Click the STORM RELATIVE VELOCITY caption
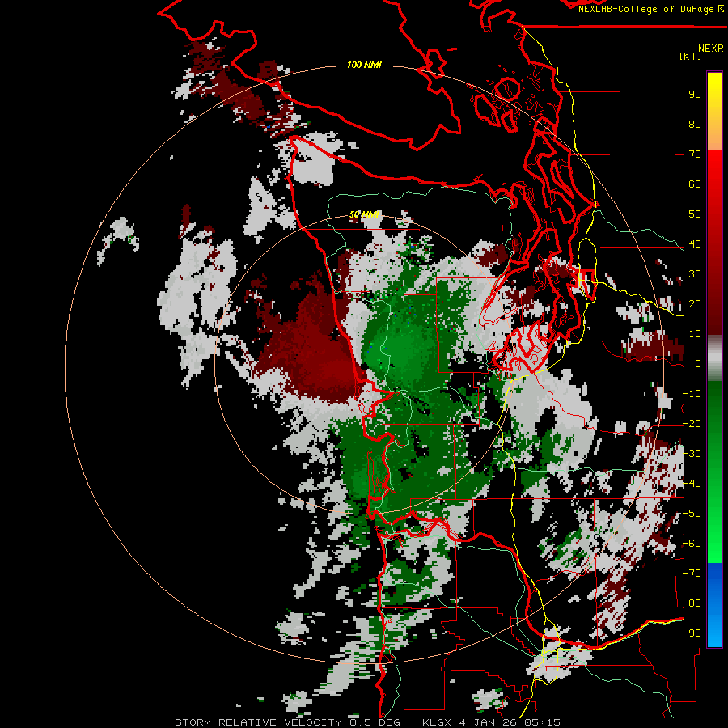The width and height of the screenshot is (728, 728). (x=259, y=722)
